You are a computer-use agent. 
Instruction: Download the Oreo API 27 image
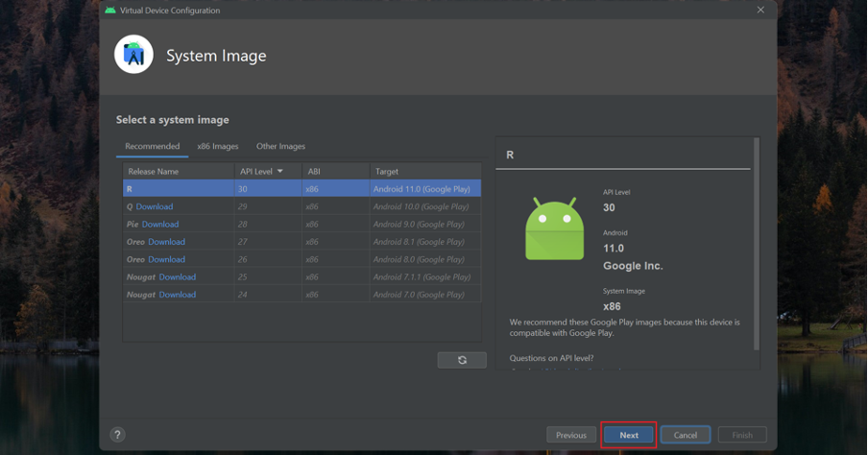[x=167, y=242]
